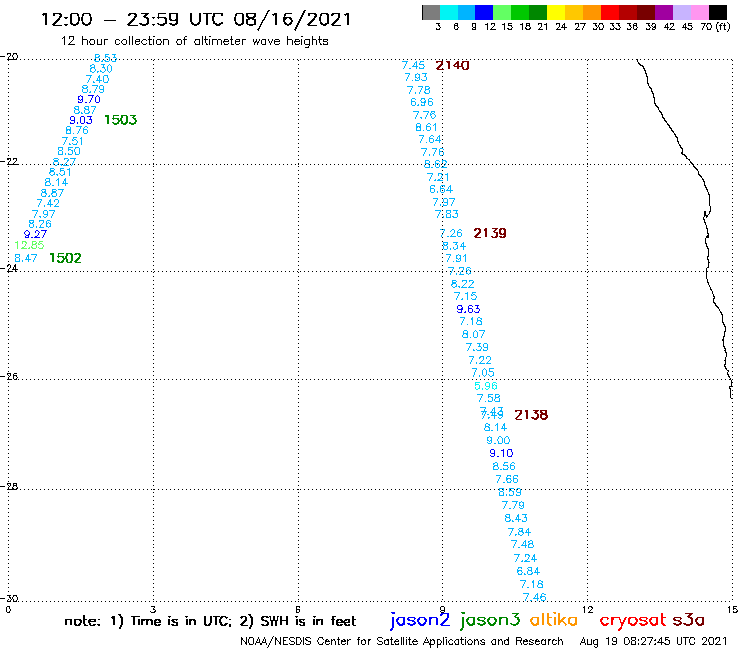Click the black swatch ending the color scale
740x650 pixels.
click(718, 12)
